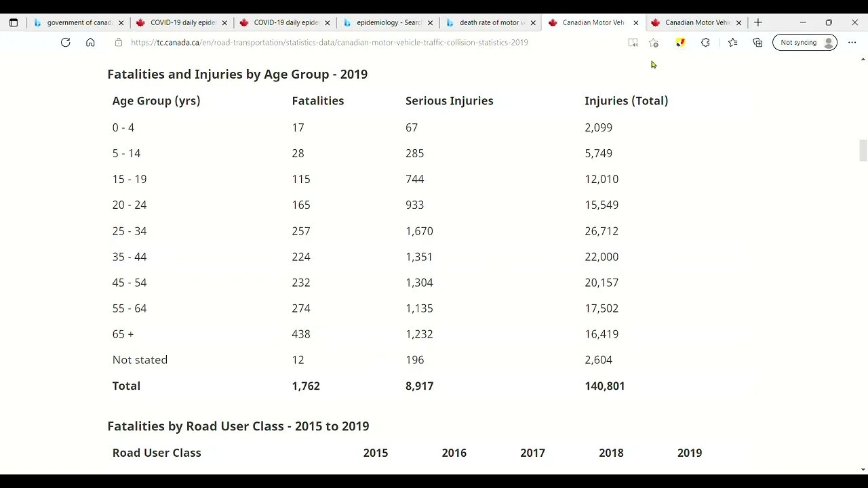The width and height of the screenshot is (868, 488).
Task: Click the Not stated row label
Action: pos(140,360)
